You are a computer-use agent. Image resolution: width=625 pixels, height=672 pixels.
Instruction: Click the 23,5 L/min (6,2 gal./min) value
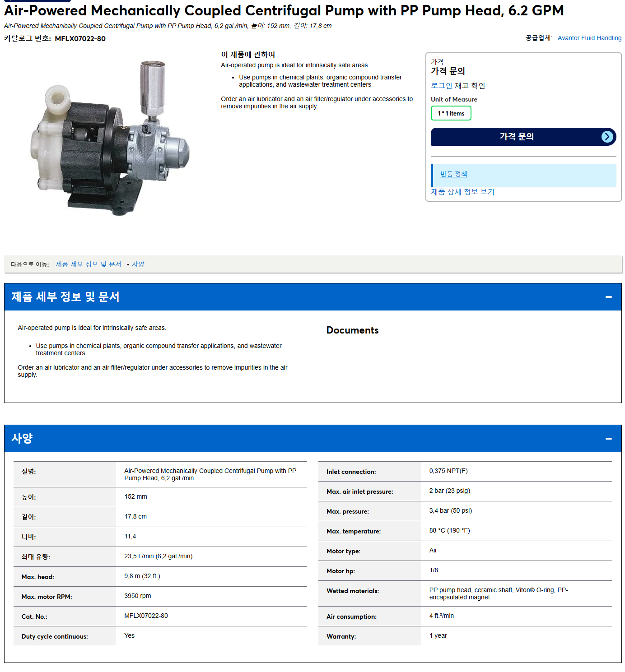[x=159, y=556]
